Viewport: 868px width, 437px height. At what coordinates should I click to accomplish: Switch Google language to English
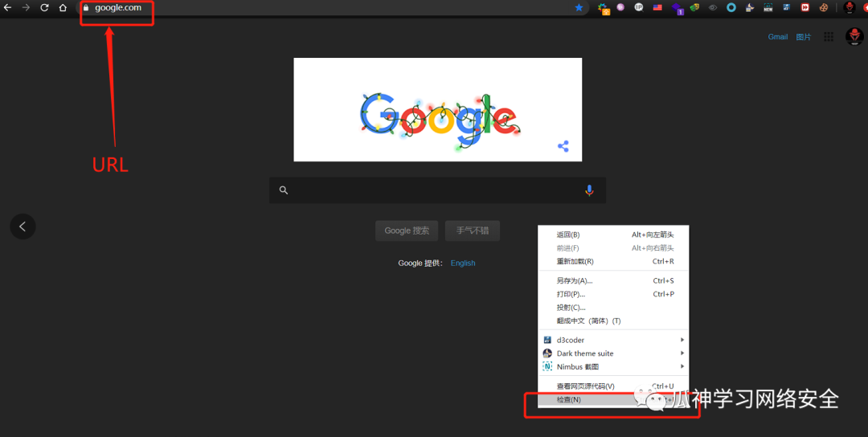(x=463, y=263)
